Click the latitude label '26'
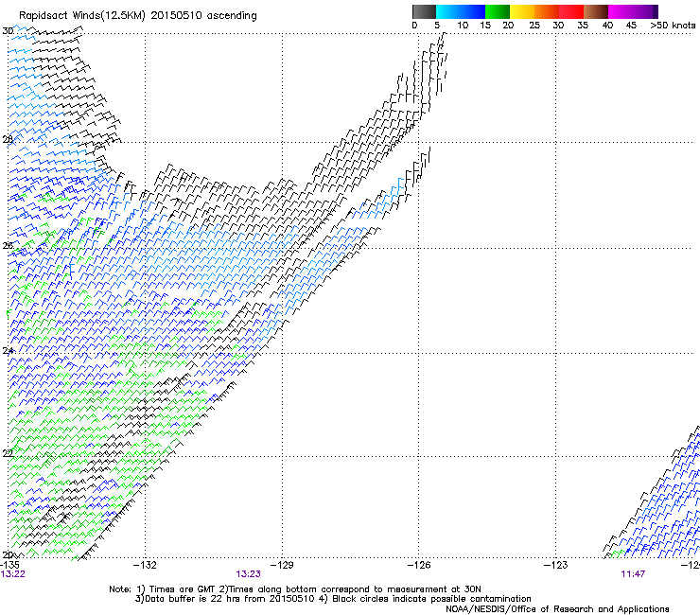This screenshot has width=700, height=615. [8, 245]
